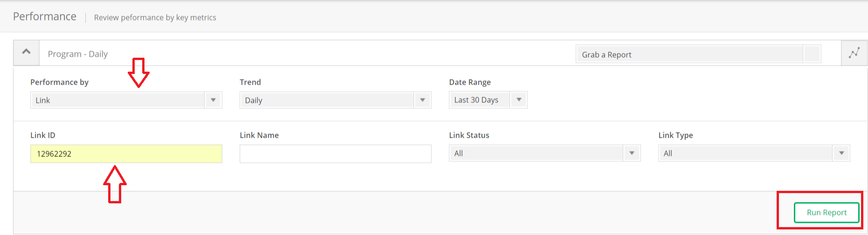Image resolution: width=868 pixels, height=235 pixels.
Task: Focus the empty Link Name text box
Action: click(335, 154)
